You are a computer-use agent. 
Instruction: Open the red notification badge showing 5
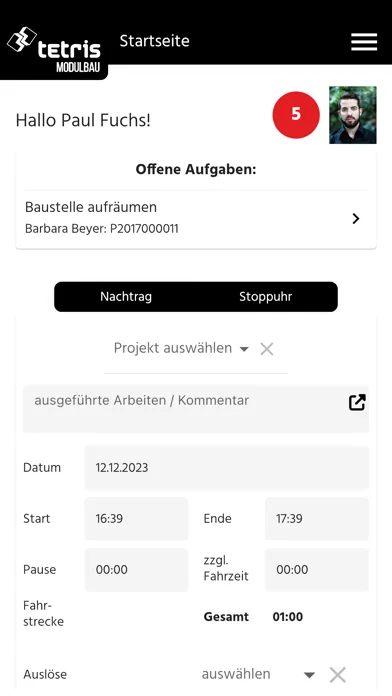[x=296, y=115]
